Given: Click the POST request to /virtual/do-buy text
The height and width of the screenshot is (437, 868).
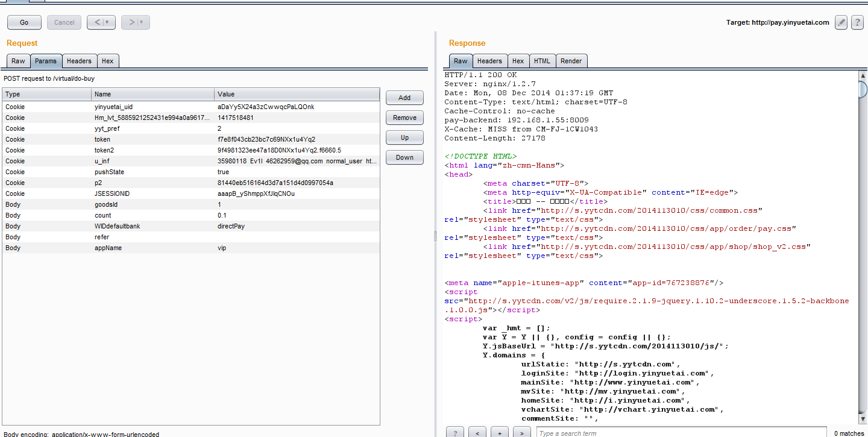Looking at the screenshot, I should (49, 78).
